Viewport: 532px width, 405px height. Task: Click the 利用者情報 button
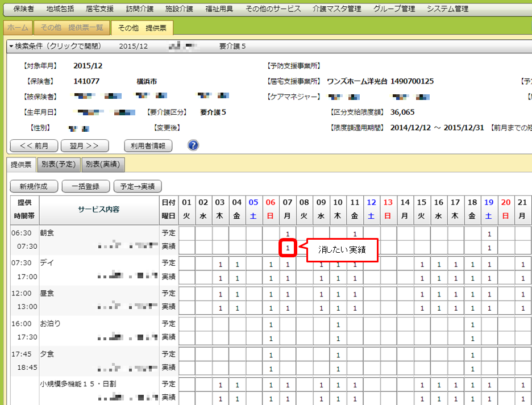[148, 145]
